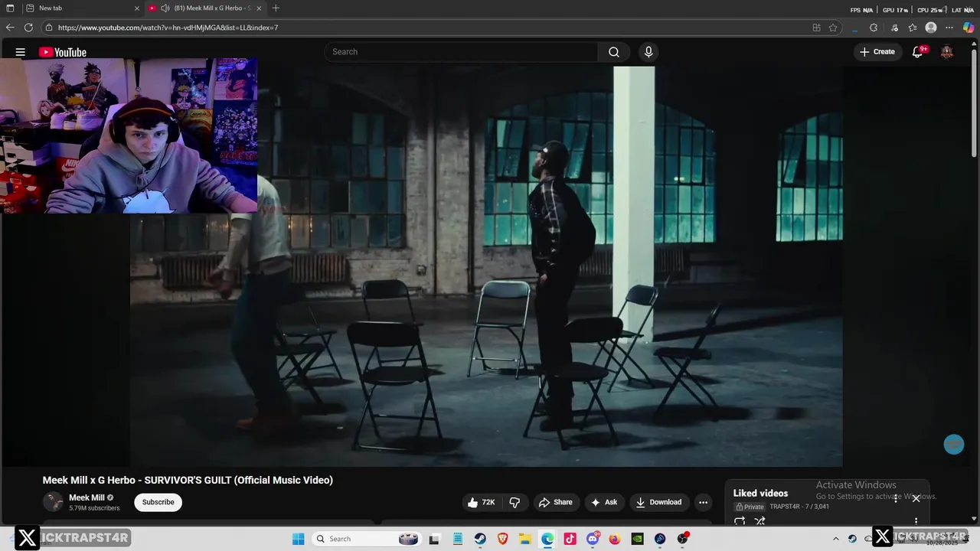Click the YouTube search field
Image resolution: width=980 pixels, height=551 pixels.
[x=461, y=52]
